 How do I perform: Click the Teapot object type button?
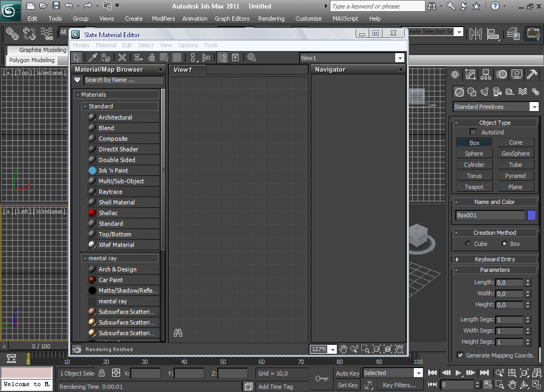tap(474, 187)
